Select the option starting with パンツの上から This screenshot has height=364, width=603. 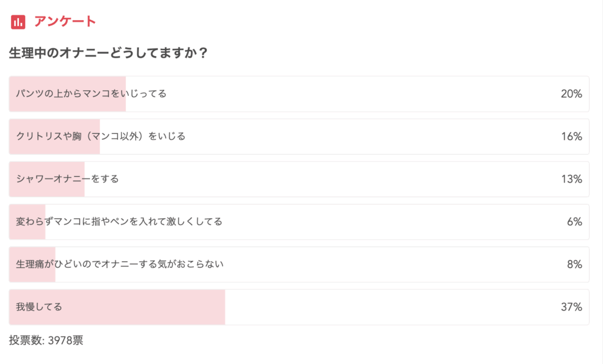pos(91,94)
